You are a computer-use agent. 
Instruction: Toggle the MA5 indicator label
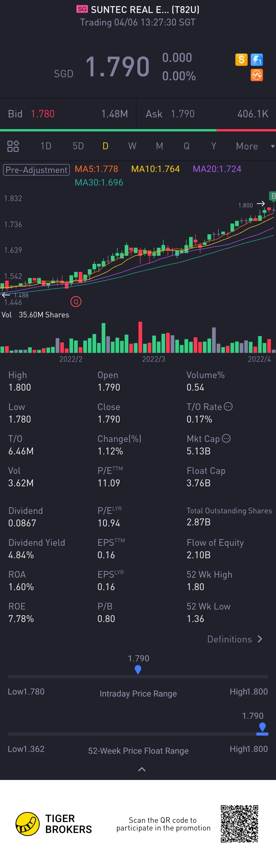pos(96,169)
